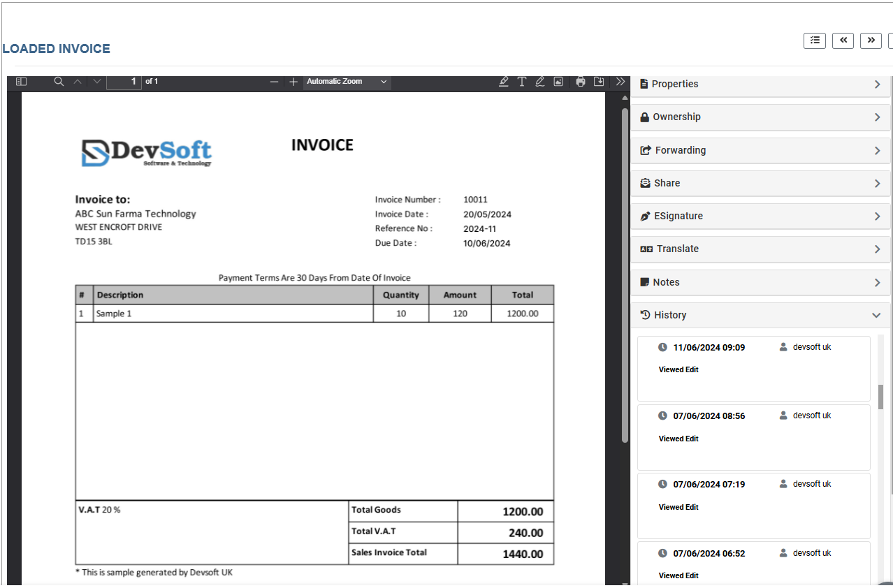The image size is (893, 588).
Task: Click invoice date 20/05/2024
Action: (x=487, y=214)
